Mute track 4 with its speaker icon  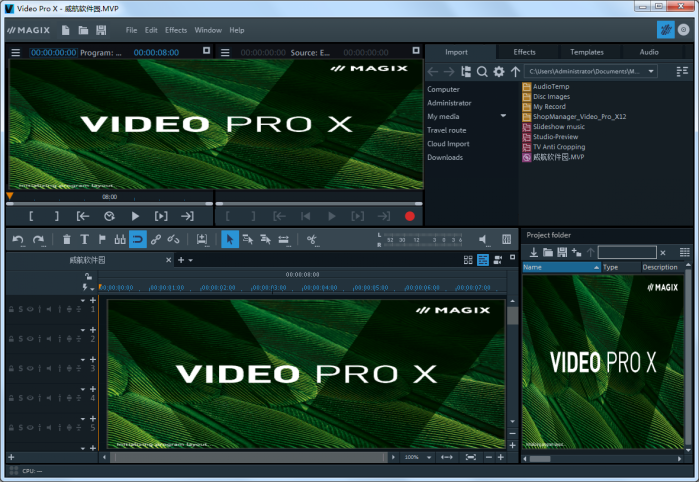coord(49,398)
